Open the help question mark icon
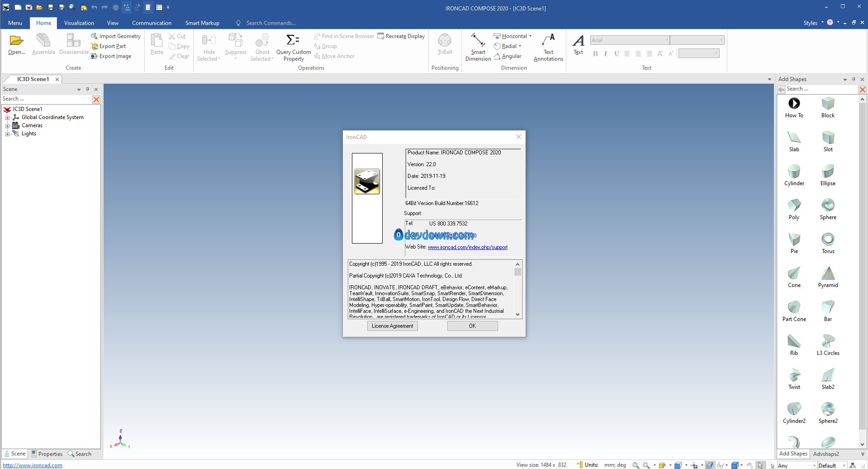 tap(830, 22)
